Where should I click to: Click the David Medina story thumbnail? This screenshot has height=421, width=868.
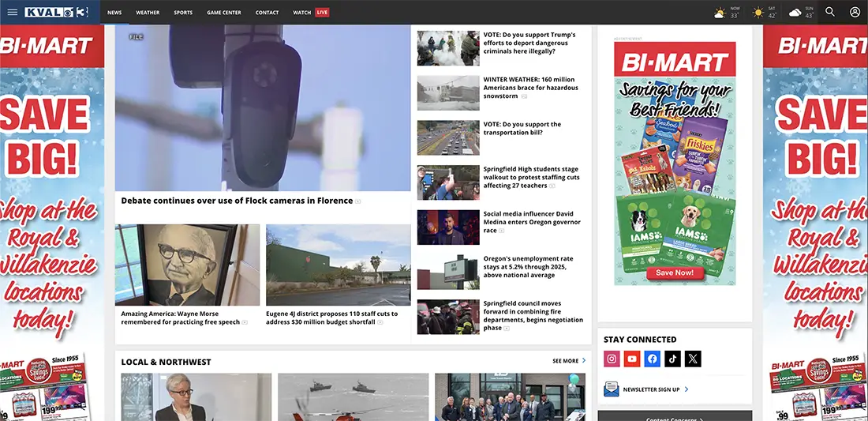click(448, 227)
